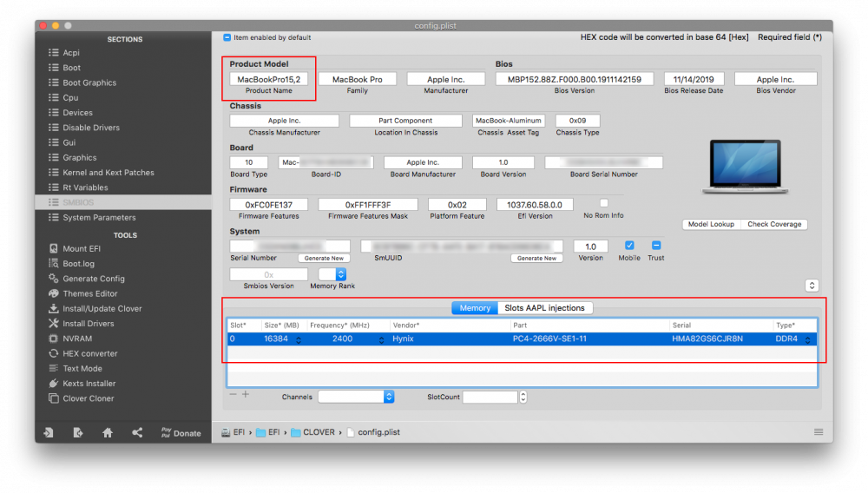This screenshot has width=868, height=493.
Task: Adjust the SlotCount stepper
Action: tap(523, 397)
